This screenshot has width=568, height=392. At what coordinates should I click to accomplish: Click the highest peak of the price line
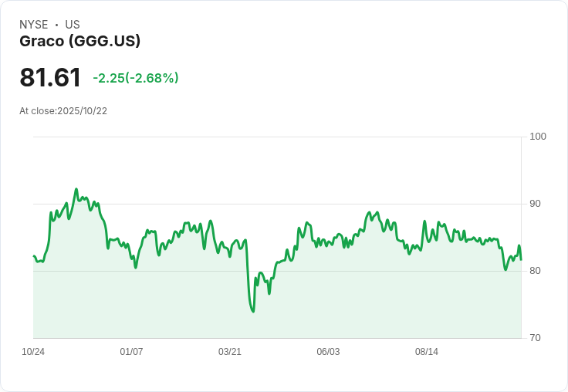tap(76, 189)
